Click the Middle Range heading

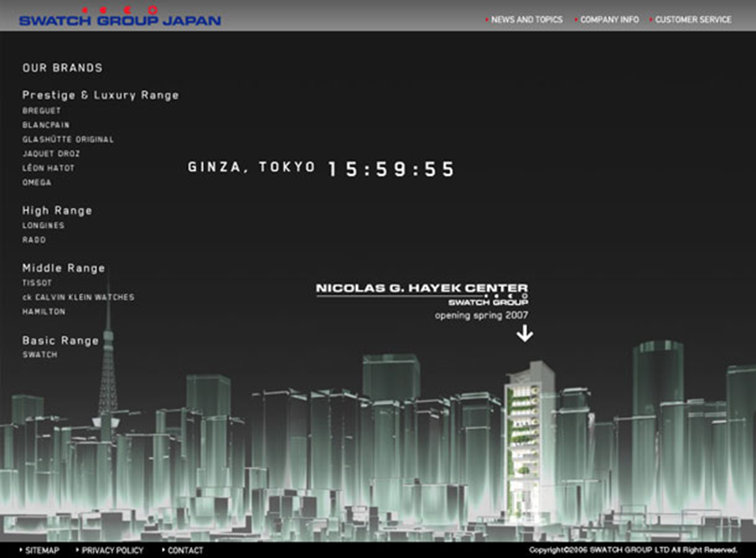pyautogui.click(x=64, y=269)
